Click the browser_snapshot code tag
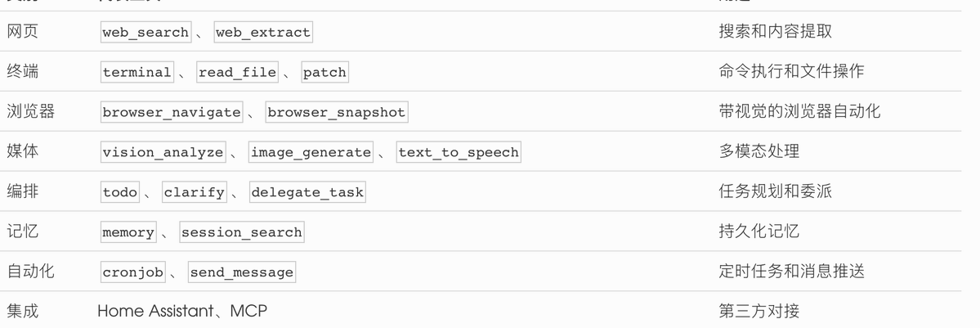 336,112
